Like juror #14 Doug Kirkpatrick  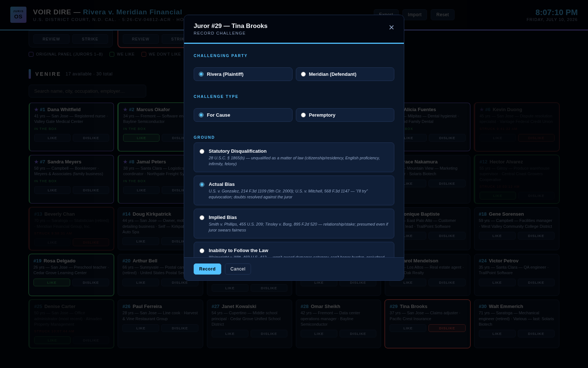click(141, 241)
